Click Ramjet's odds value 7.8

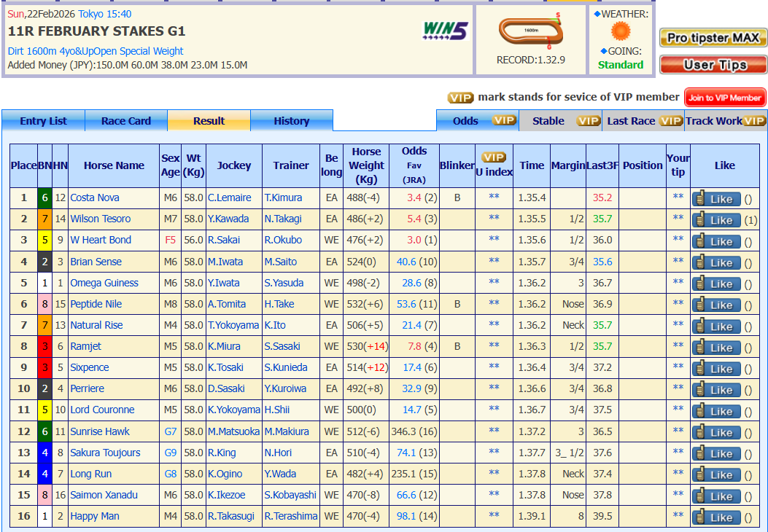pos(414,346)
